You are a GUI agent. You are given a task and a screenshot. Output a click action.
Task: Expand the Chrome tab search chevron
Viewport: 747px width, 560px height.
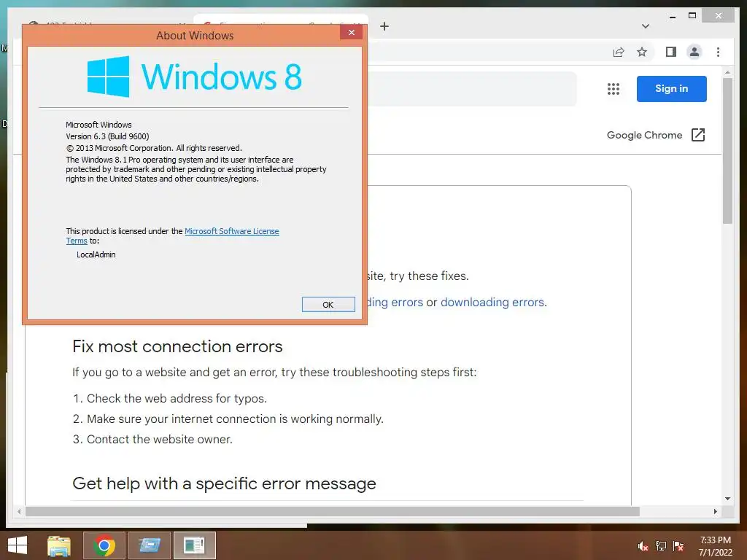(645, 26)
